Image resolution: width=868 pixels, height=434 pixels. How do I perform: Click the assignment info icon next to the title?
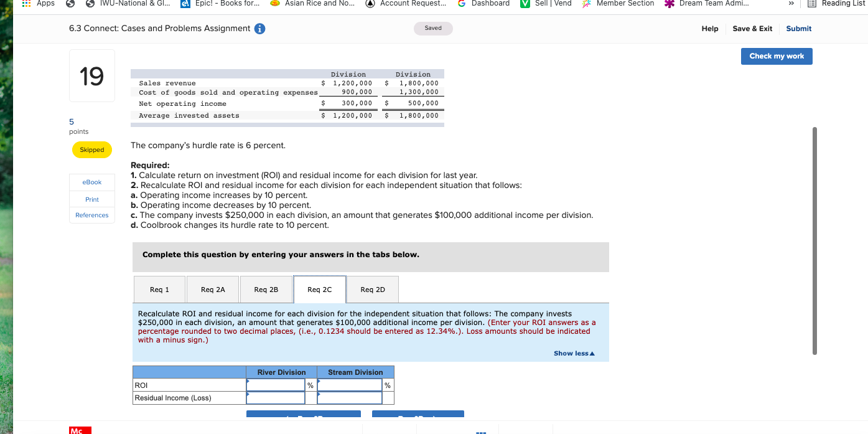259,29
